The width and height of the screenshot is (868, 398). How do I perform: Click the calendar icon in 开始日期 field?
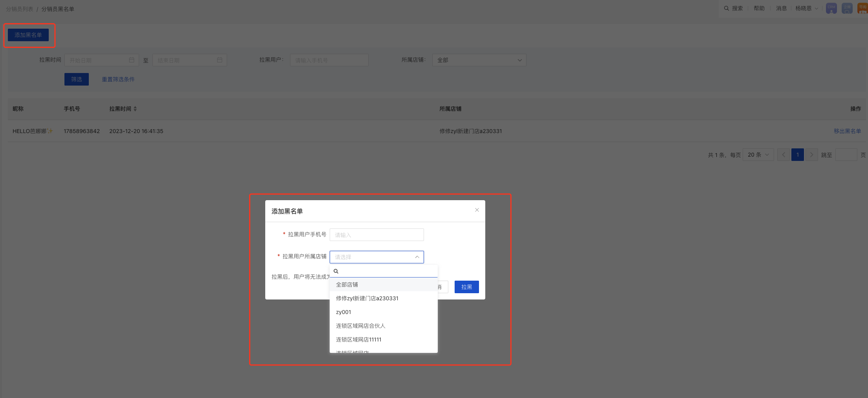132,60
